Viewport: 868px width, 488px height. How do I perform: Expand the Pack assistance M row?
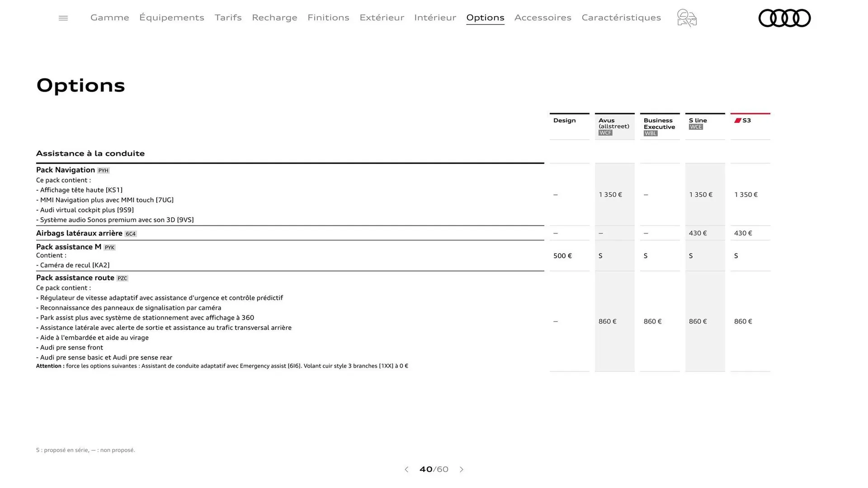(68, 247)
